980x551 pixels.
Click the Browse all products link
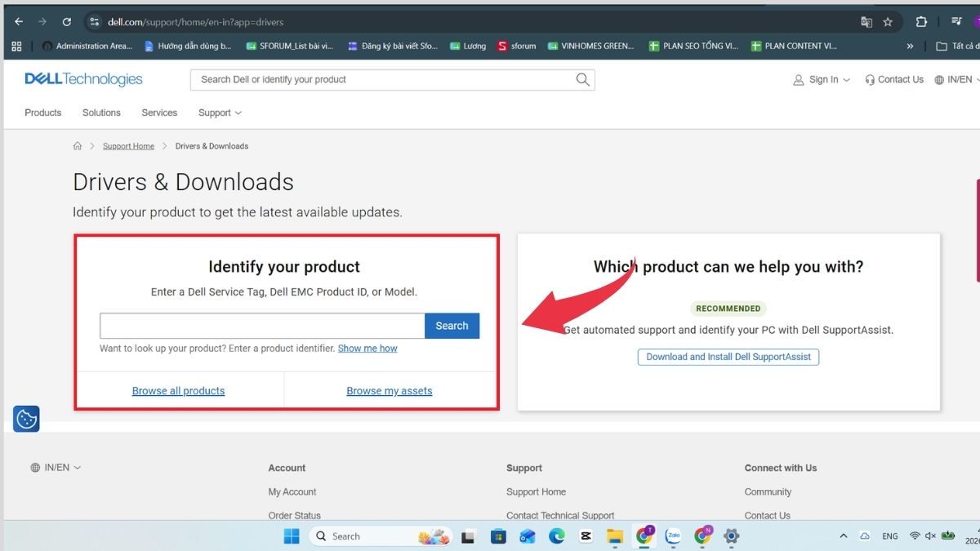[178, 391]
